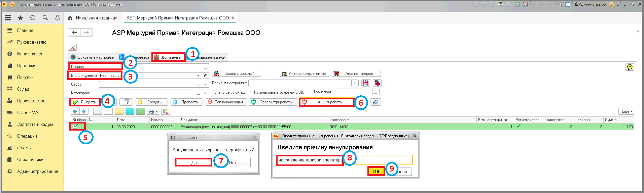Screen dimensions: 644x193
Task: Click the search magnifier icon
Action: point(45,18)
